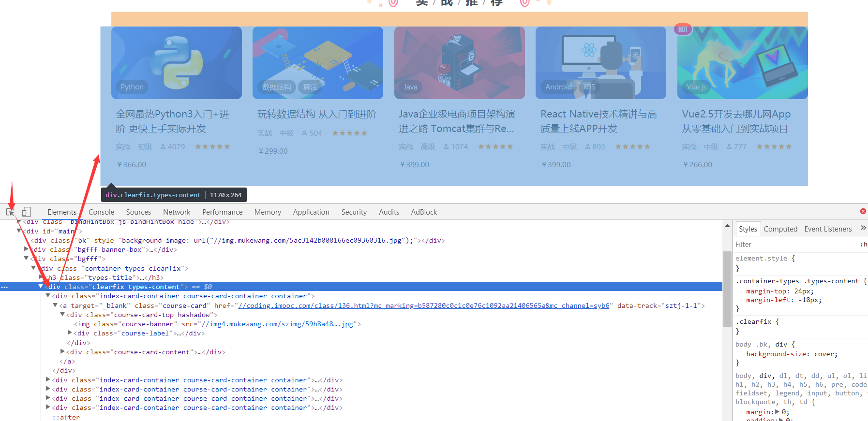This screenshot has height=421, width=868.
Task: Click the 数据结构 course thumbnail image
Action: [318, 63]
